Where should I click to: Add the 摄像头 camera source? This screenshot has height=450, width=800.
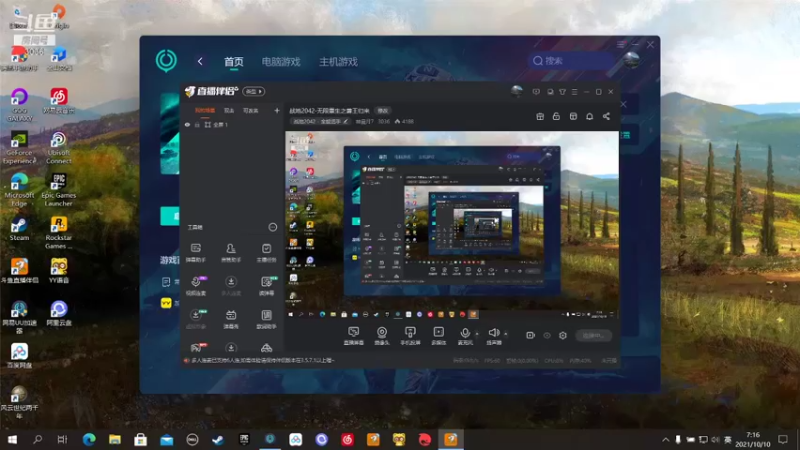tap(382, 336)
